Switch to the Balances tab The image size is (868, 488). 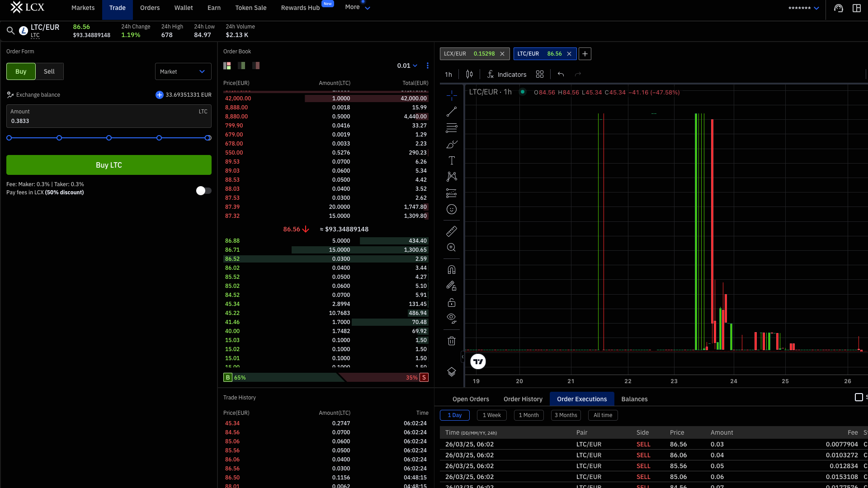635,399
